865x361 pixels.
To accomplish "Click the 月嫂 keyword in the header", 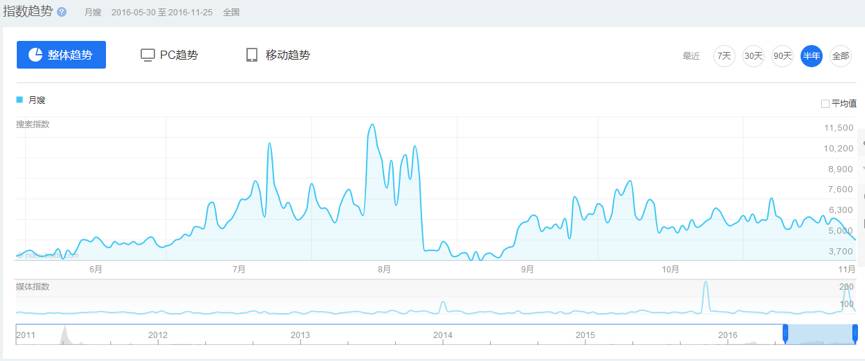I will [93, 12].
